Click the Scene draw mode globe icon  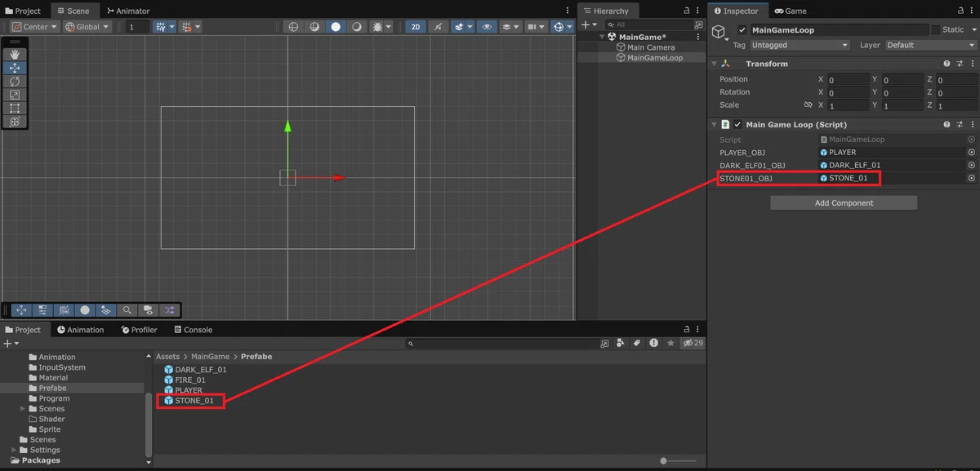(294, 27)
